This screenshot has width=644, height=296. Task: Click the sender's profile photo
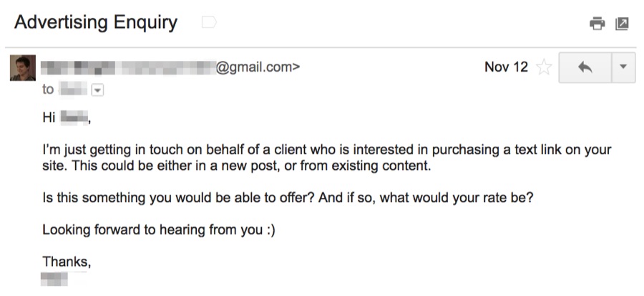(x=23, y=68)
